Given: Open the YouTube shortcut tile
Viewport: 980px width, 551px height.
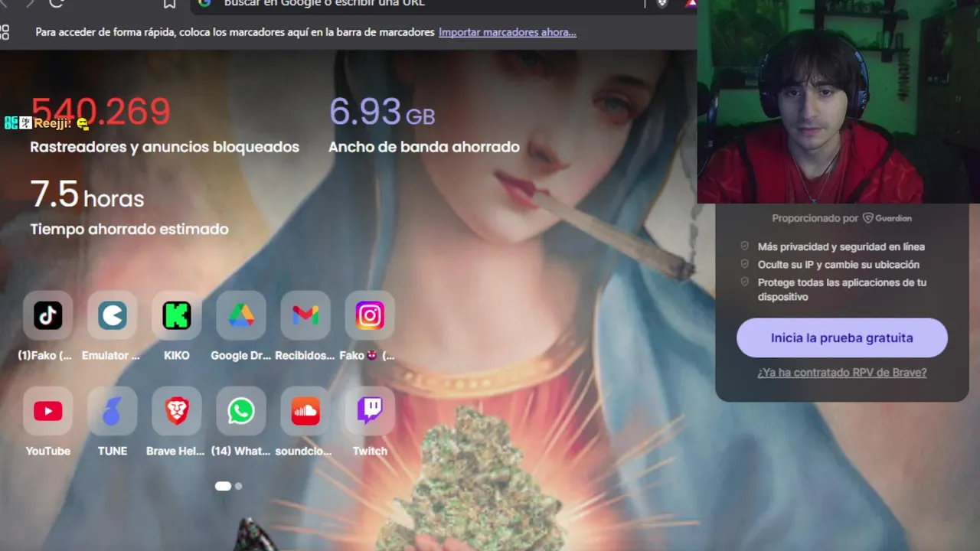Looking at the screenshot, I should click(47, 411).
